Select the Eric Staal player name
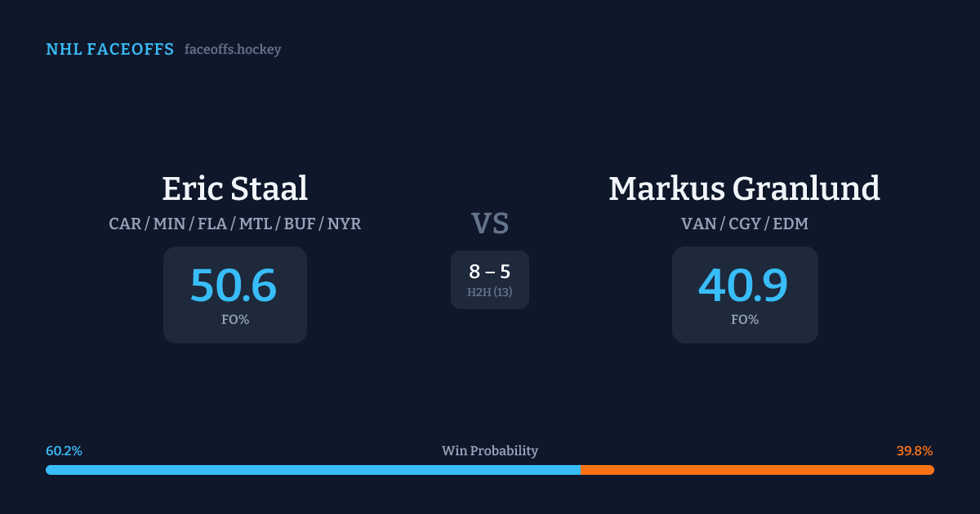Viewport: 980px width, 514px height. click(x=234, y=188)
